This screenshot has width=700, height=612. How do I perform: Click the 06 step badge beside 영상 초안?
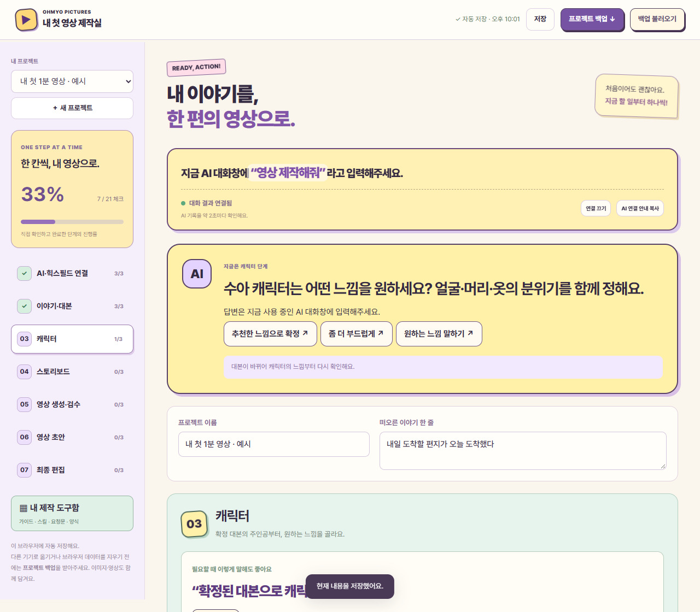(x=24, y=437)
